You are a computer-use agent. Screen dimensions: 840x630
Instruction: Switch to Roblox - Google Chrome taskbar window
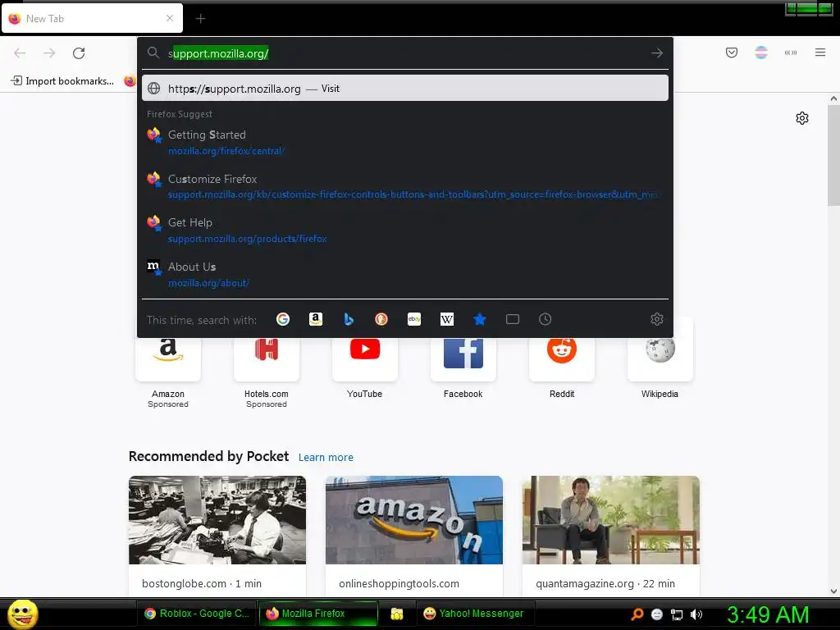point(196,614)
